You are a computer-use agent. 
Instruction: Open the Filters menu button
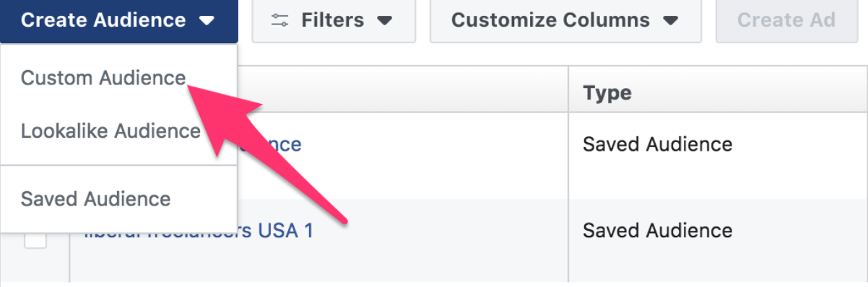point(334,20)
